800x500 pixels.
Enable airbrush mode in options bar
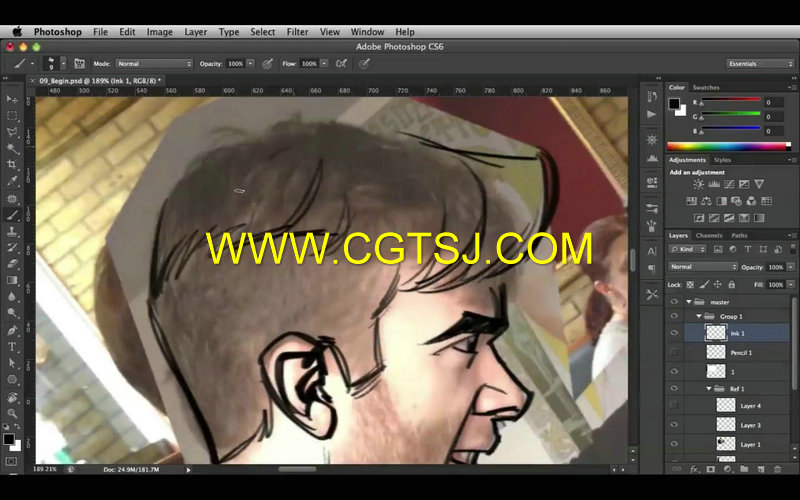point(341,64)
